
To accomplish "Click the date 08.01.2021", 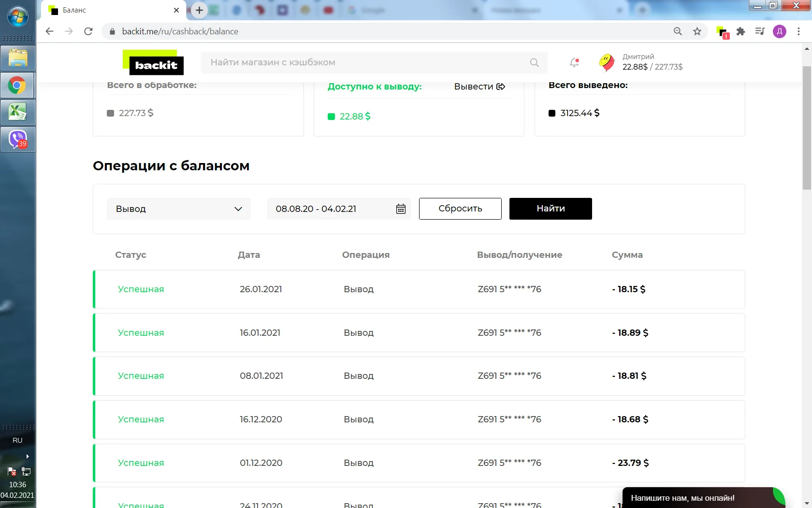I will [261, 376].
